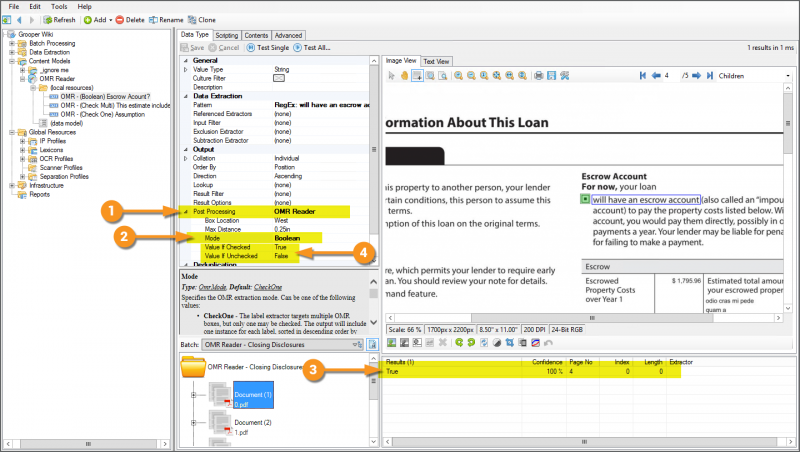Screen dimensions: 800x452
Task: Click the Test Single button
Action: pos(268,47)
